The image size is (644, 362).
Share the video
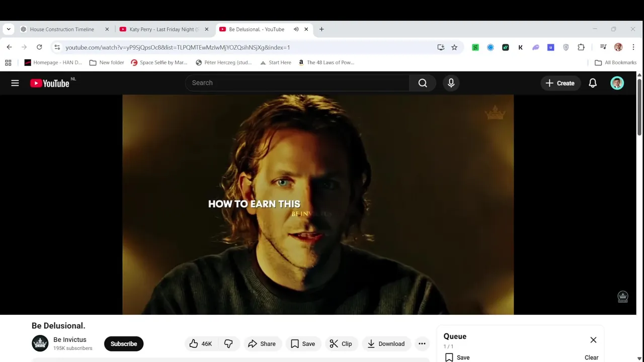262,344
